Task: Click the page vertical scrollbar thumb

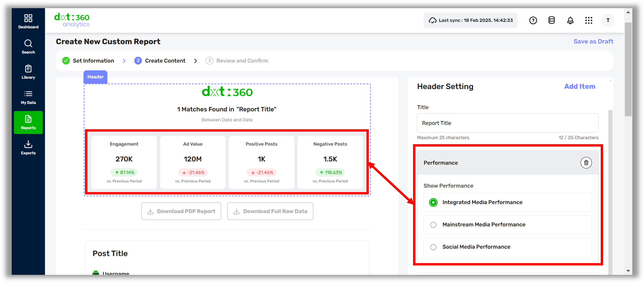Action: [628, 69]
